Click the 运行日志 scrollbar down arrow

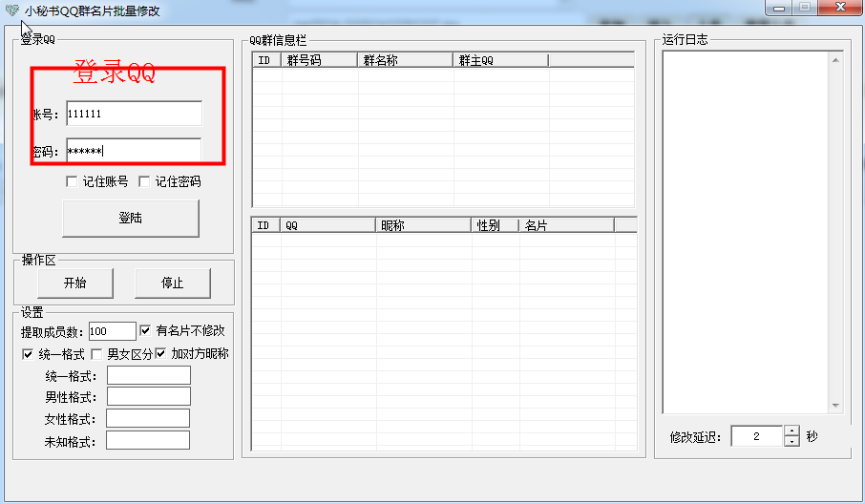(x=835, y=406)
